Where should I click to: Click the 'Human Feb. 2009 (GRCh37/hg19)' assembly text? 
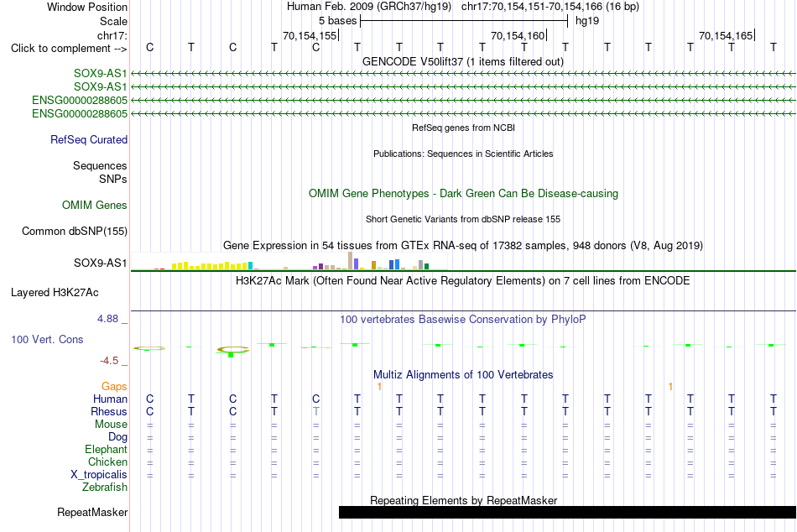coord(369,7)
